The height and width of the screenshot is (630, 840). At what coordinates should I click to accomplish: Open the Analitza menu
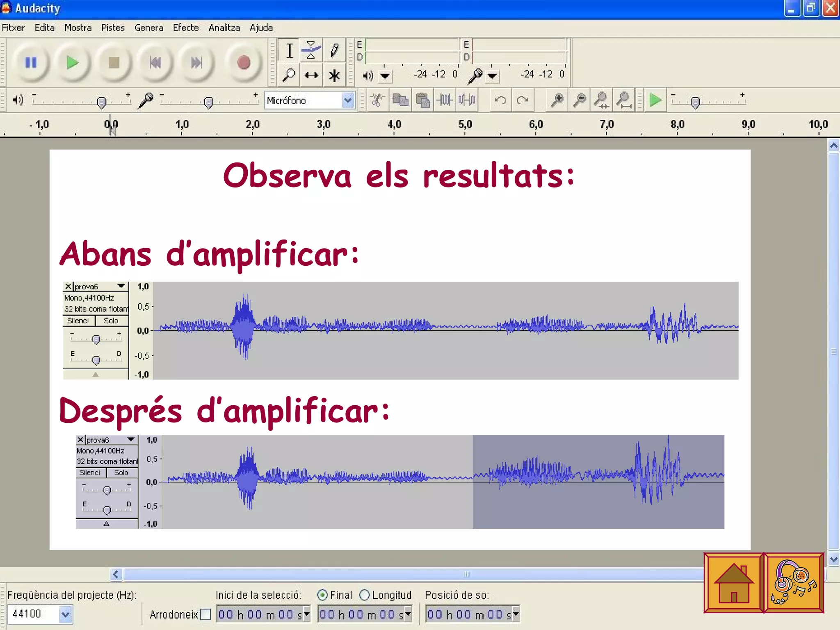pos(224,28)
